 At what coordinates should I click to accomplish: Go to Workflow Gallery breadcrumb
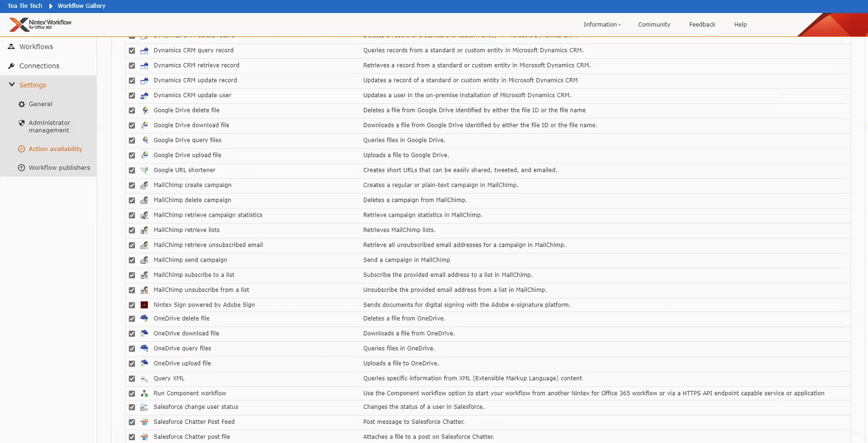81,6
